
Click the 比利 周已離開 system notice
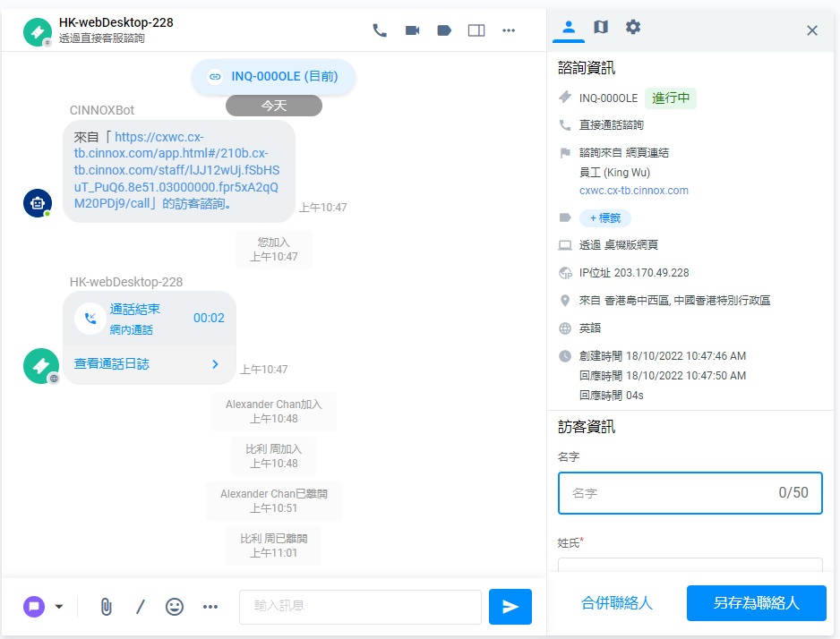click(273, 545)
